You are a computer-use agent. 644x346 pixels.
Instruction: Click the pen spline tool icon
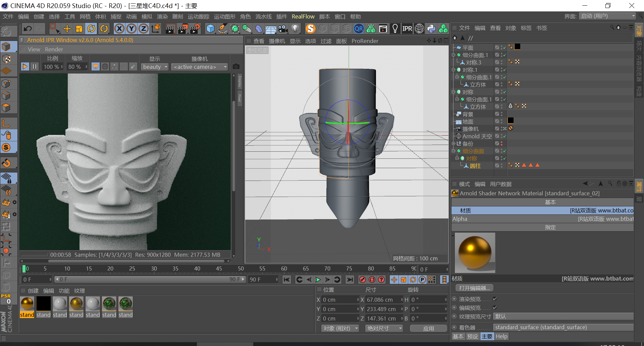(222, 29)
